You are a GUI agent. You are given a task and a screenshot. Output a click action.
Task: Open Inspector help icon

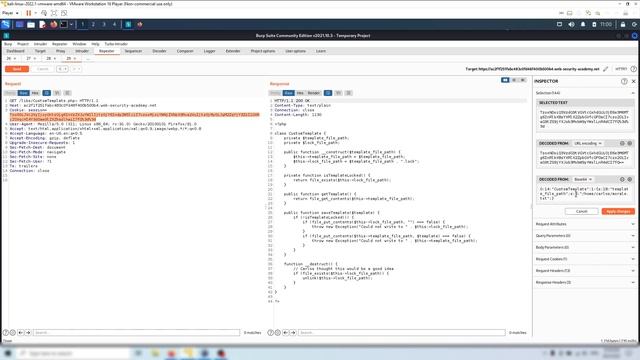point(624,81)
